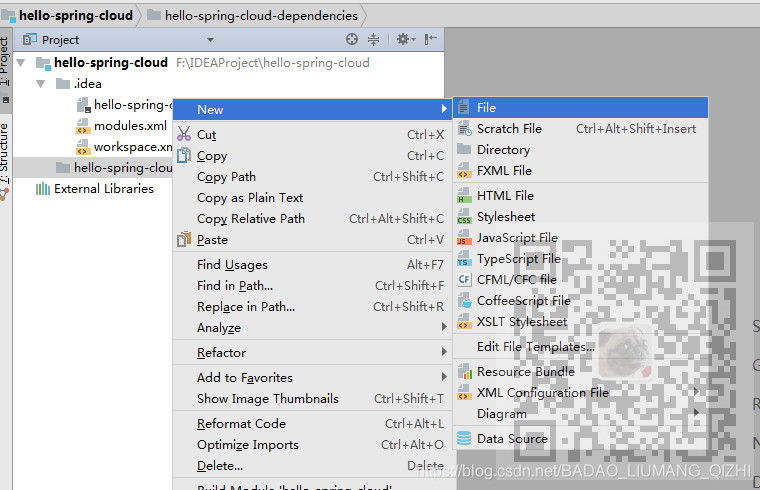Click the CoffeeScript File icon
Image resolution: width=760 pixels, height=490 pixels.
coord(464,300)
